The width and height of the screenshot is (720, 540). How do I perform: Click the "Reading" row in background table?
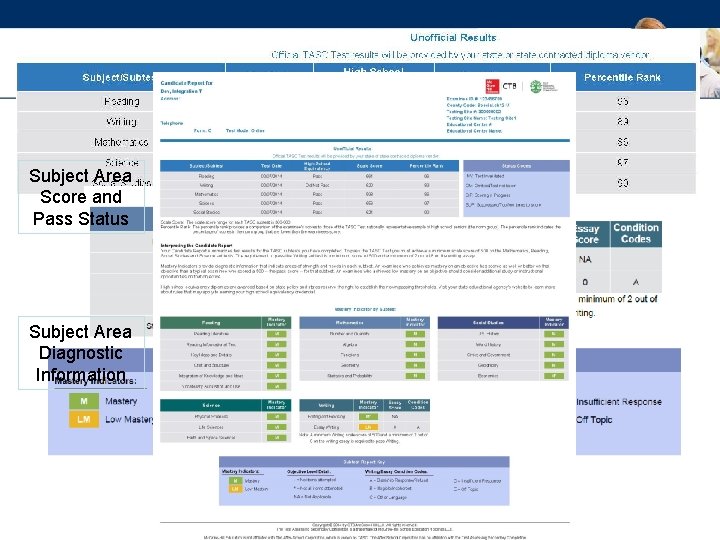pos(121,101)
